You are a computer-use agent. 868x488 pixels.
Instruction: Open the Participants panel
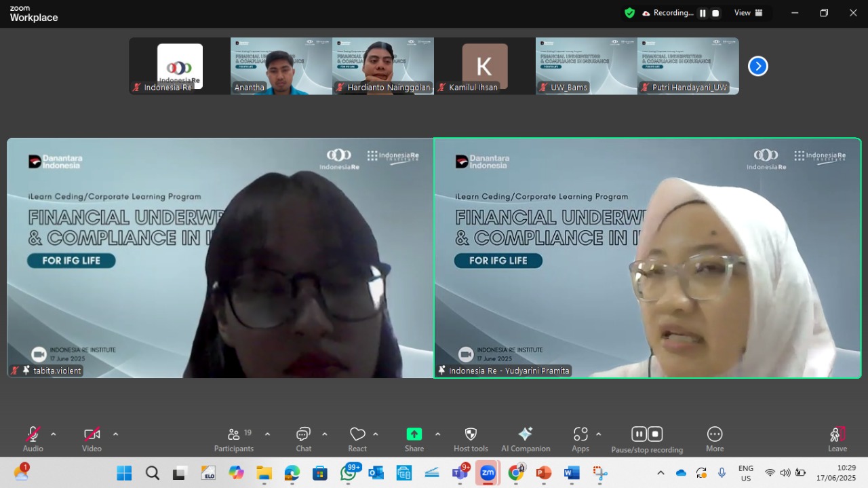(234, 439)
